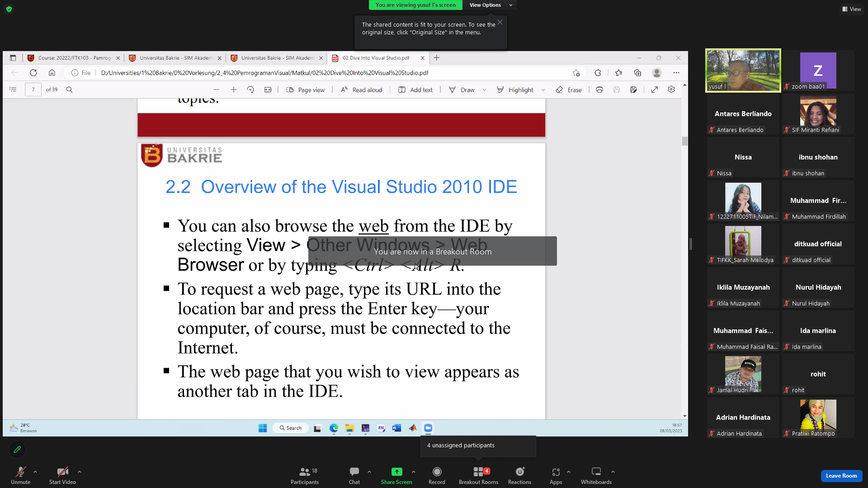Open Zoom Apps
The width and height of the screenshot is (868, 488).
(556, 475)
